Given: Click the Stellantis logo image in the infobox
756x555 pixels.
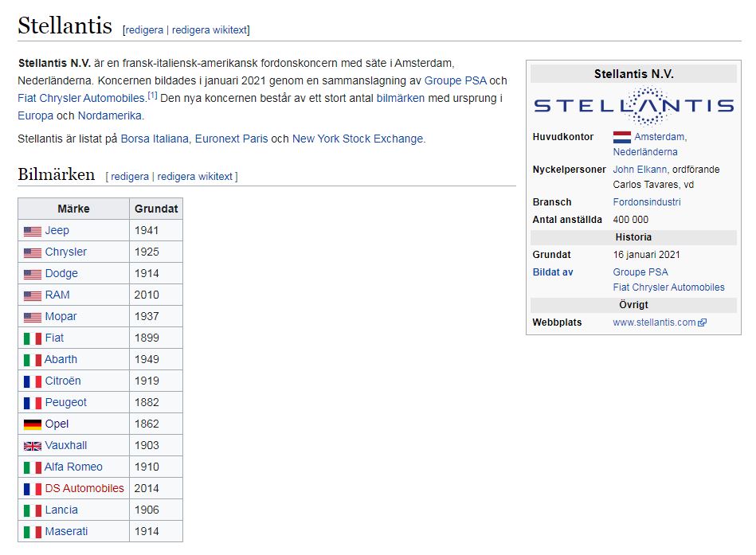Looking at the screenshot, I should point(633,105).
